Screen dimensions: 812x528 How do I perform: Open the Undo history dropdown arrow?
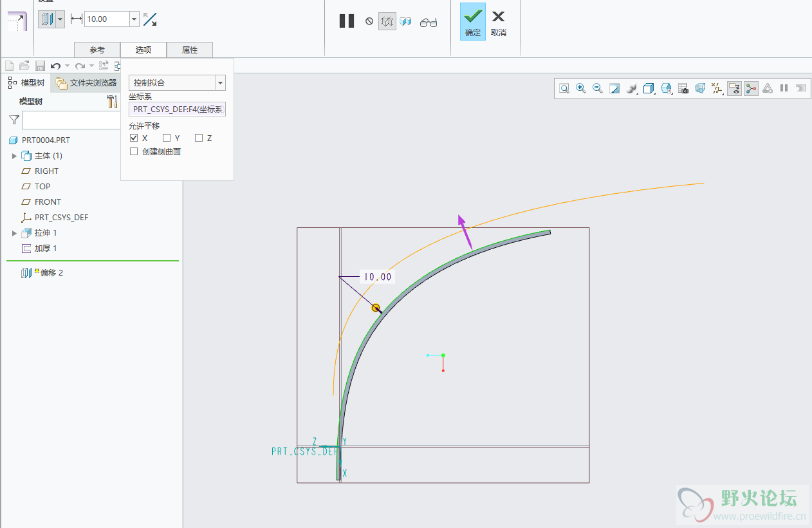click(x=66, y=66)
